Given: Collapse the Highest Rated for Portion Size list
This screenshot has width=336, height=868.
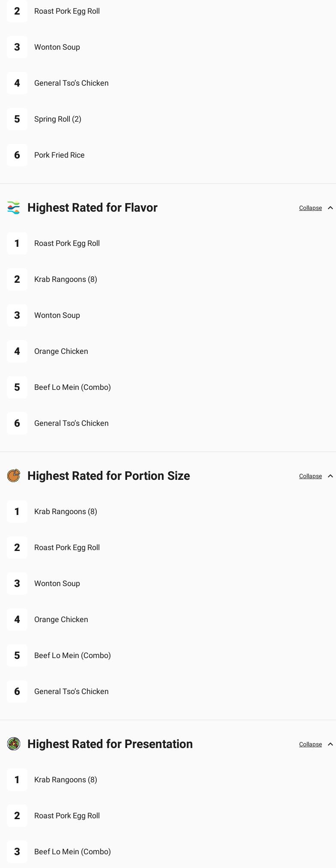Looking at the screenshot, I should pyautogui.click(x=310, y=476).
